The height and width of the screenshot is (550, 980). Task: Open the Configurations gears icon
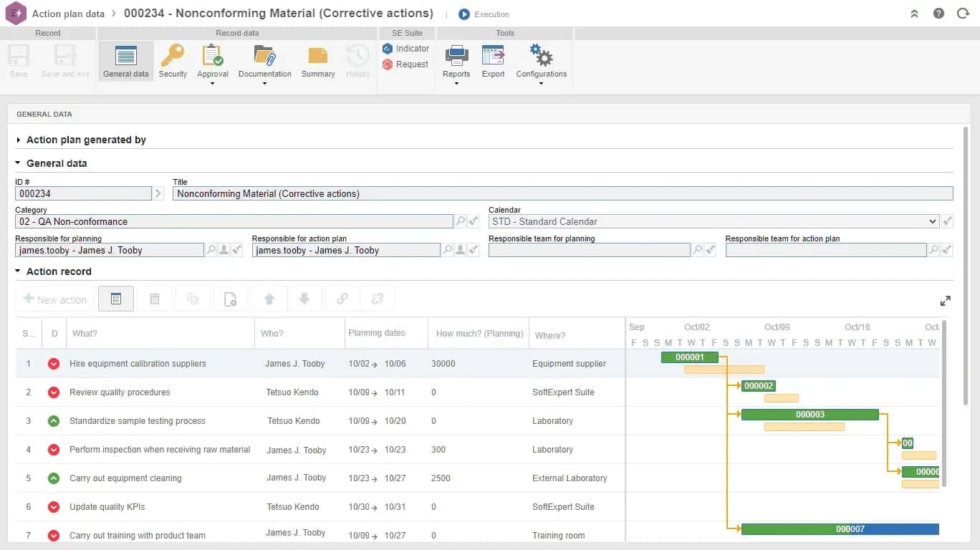click(x=541, y=56)
